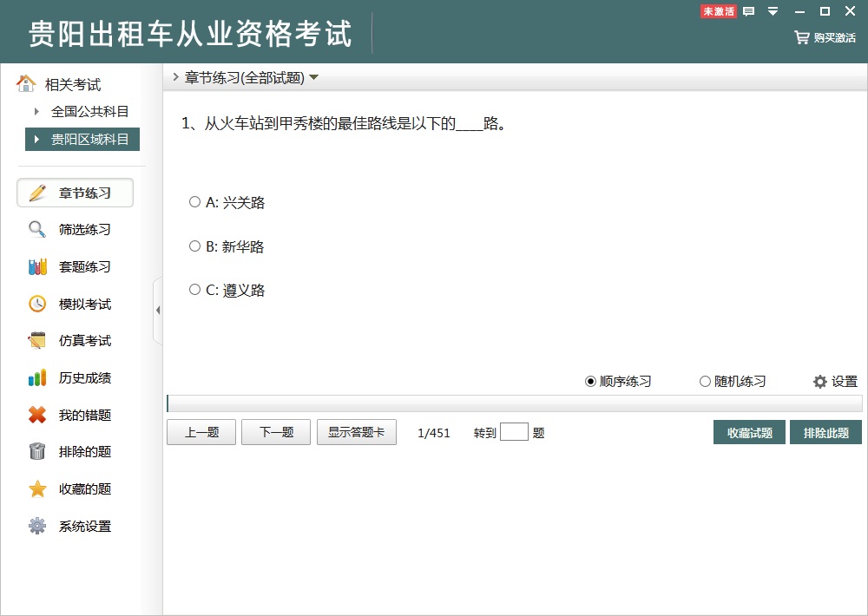Click the magnifier icon for 筛选练习
Image resolution: width=868 pixels, height=616 pixels.
coord(37,229)
